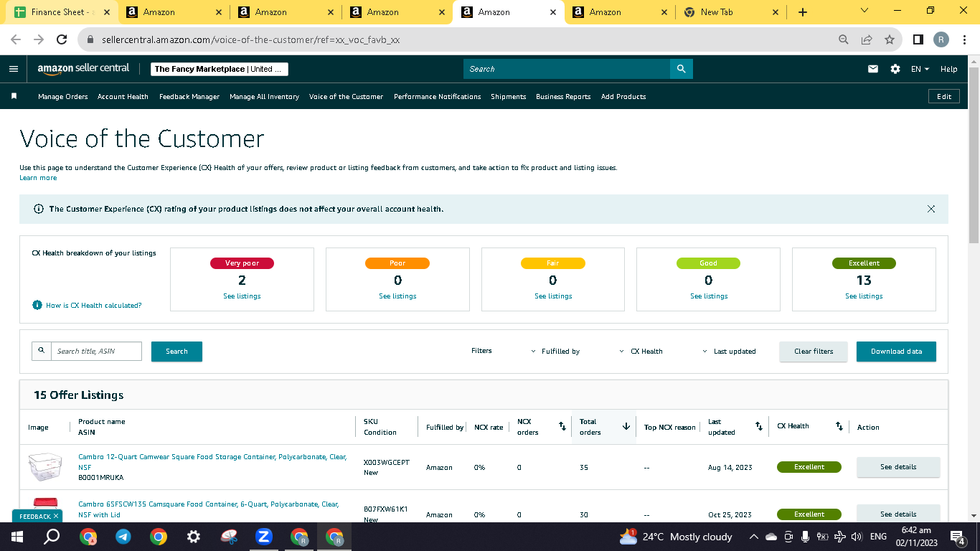Open Manage All Inventory in navigation
The height and width of the screenshot is (551, 980).
(x=264, y=96)
